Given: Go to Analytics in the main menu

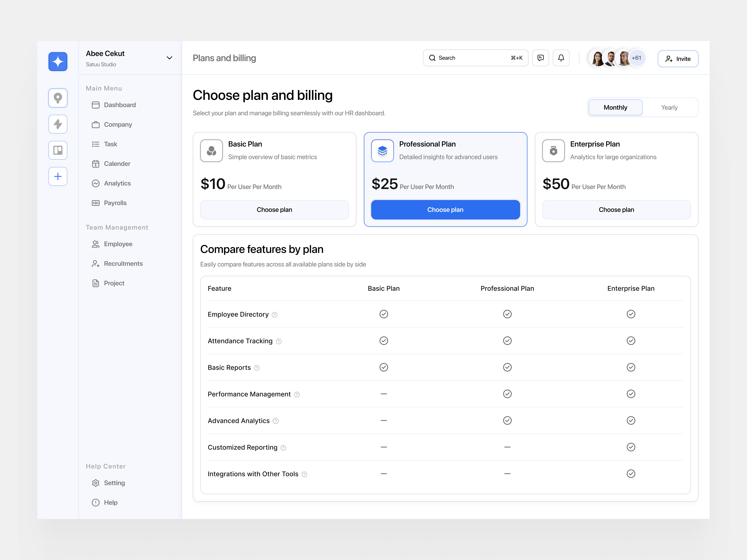Looking at the screenshot, I should [117, 183].
